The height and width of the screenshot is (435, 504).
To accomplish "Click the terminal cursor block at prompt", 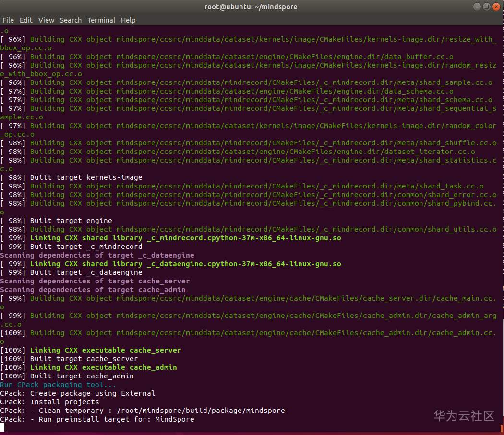I will pyautogui.click(x=2, y=427).
